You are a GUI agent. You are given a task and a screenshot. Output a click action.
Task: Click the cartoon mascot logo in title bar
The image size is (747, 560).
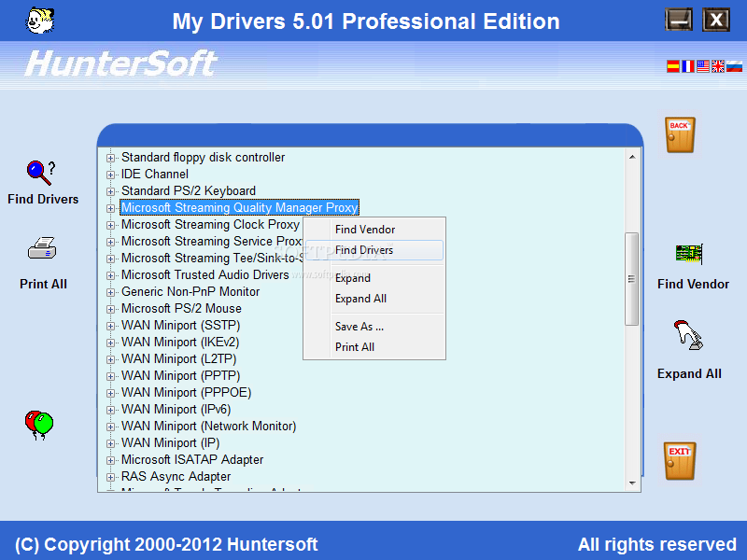tap(40, 20)
